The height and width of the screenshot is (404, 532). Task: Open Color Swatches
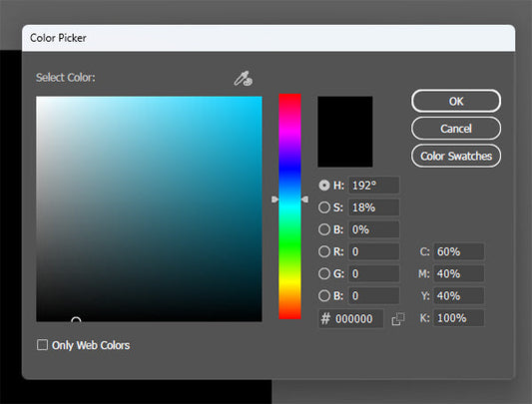pyautogui.click(x=456, y=156)
